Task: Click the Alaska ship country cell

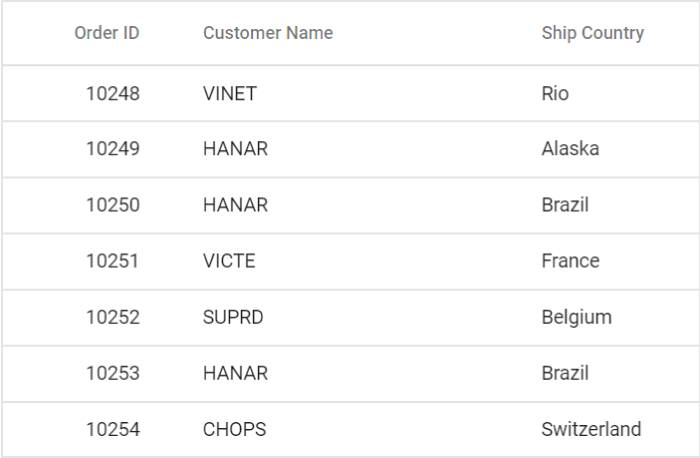Action: tap(570, 149)
